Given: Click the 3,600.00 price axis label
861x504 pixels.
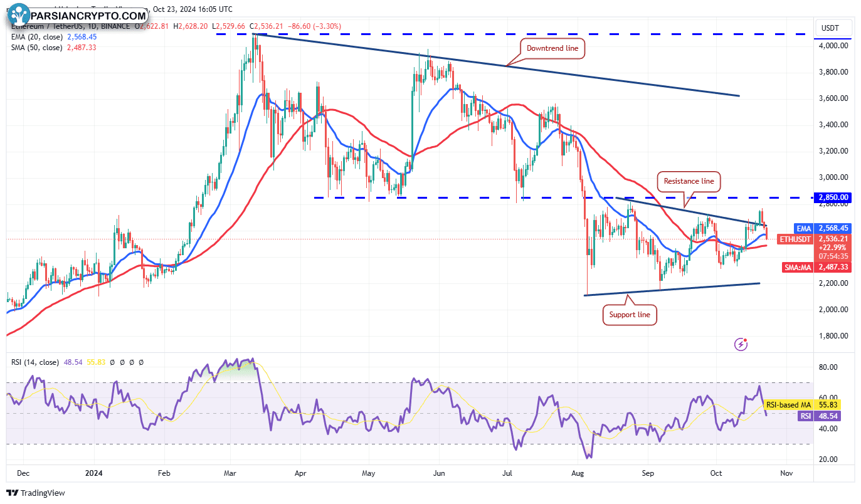Looking at the screenshot, I should (x=833, y=98).
